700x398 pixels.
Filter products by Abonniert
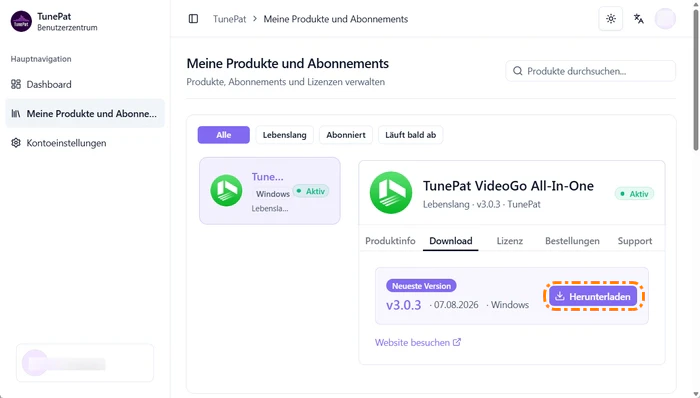coord(346,135)
